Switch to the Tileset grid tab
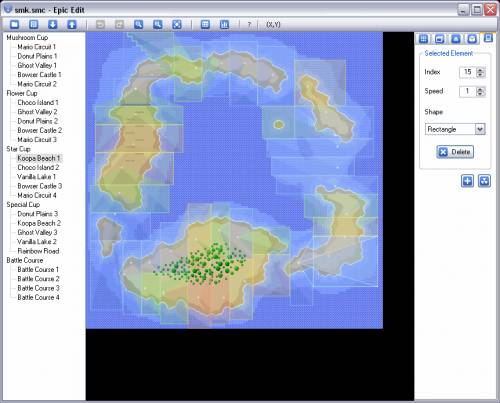The width and height of the screenshot is (500, 403). pos(423,39)
